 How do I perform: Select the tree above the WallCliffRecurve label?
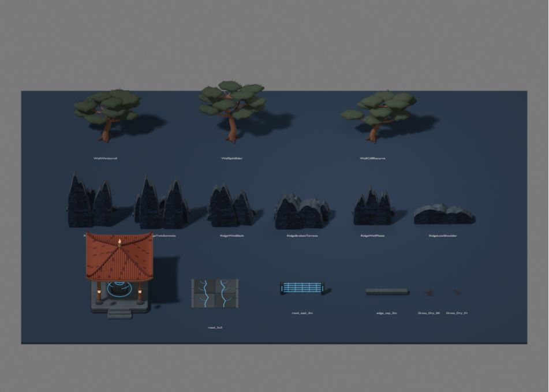coord(379,117)
